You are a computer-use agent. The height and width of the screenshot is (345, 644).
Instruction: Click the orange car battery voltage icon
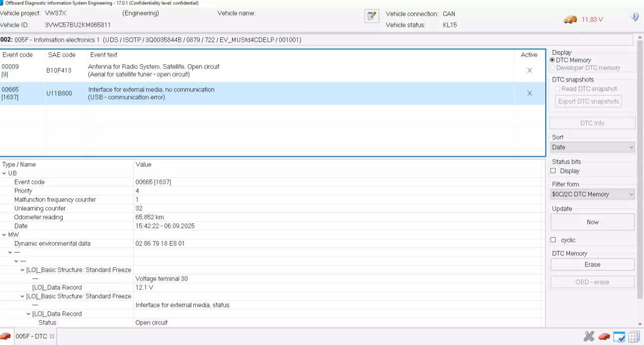click(x=570, y=19)
